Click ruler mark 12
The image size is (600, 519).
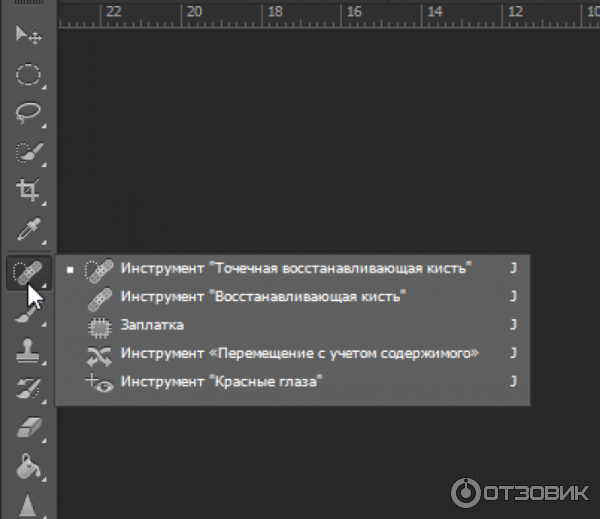(515, 12)
